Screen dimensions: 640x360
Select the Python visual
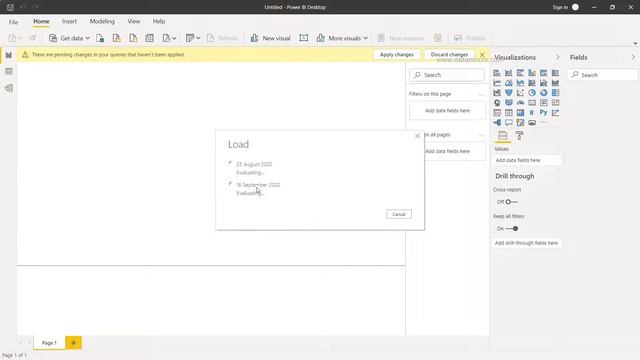point(544,113)
